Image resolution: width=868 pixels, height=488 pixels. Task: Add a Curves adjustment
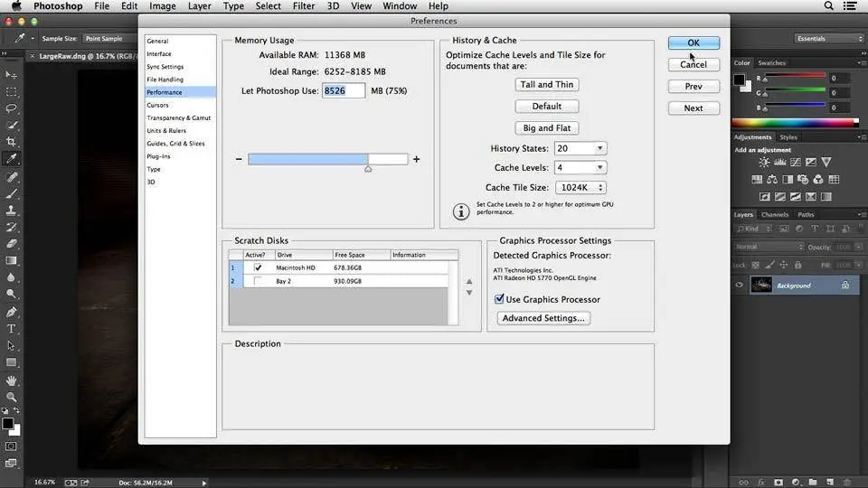point(796,162)
